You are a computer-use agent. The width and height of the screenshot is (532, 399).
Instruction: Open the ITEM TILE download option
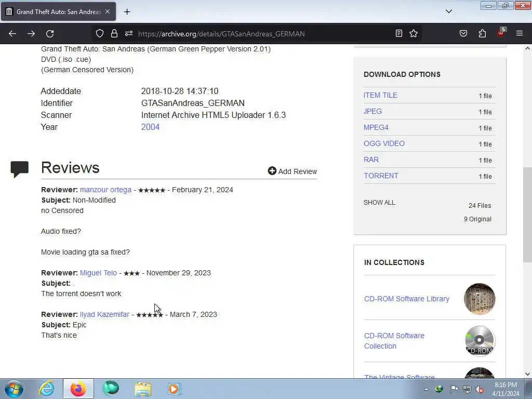tap(380, 96)
